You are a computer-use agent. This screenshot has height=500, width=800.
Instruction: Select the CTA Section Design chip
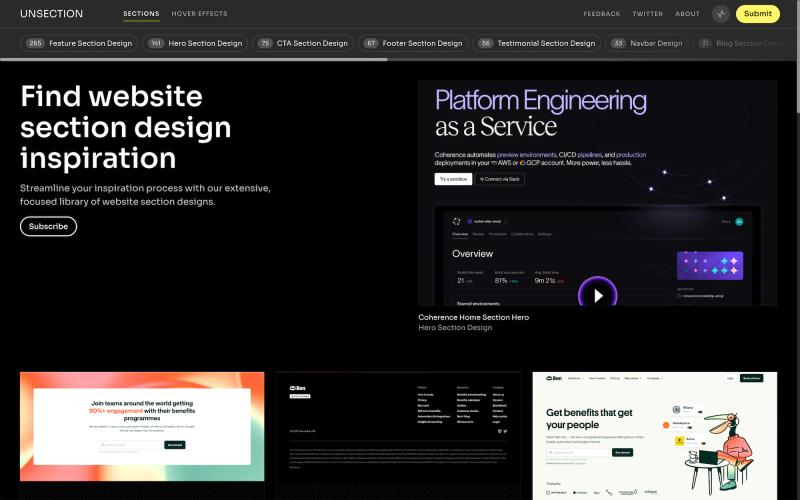coord(303,43)
